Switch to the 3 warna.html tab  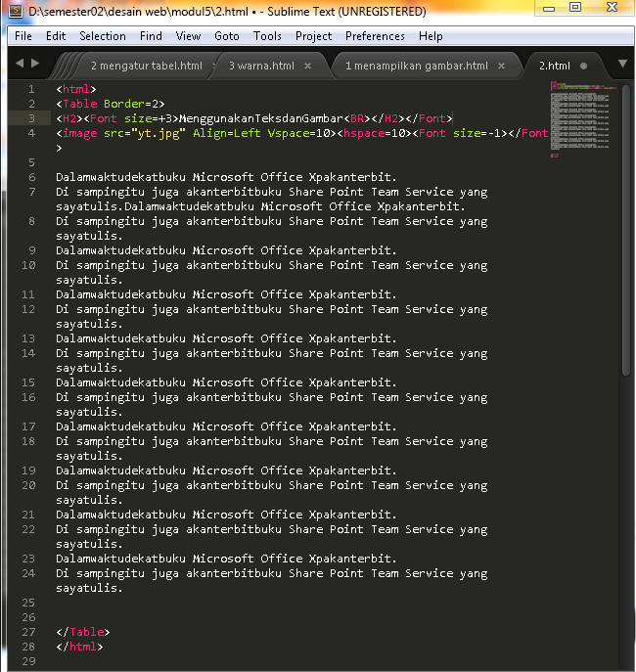point(261,66)
